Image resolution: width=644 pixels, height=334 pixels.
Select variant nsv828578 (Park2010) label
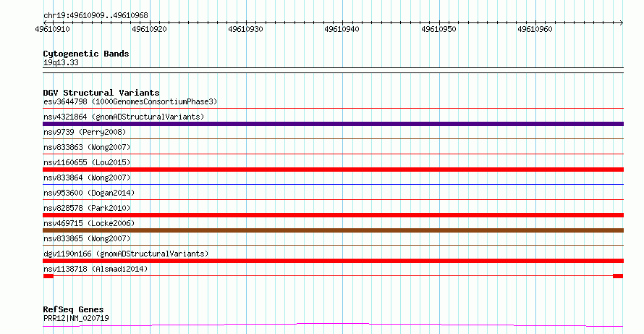(x=87, y=208)
